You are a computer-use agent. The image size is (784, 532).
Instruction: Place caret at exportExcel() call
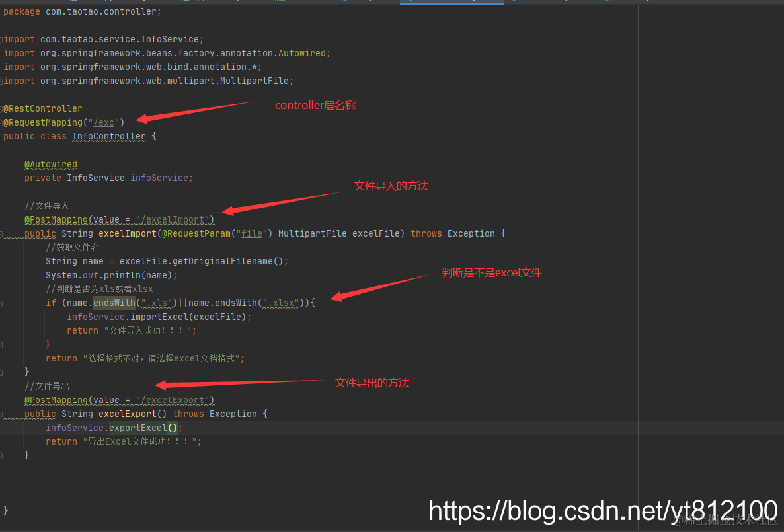(143, 428)
